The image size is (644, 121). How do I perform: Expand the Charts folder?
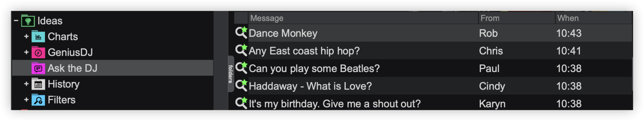26,37
